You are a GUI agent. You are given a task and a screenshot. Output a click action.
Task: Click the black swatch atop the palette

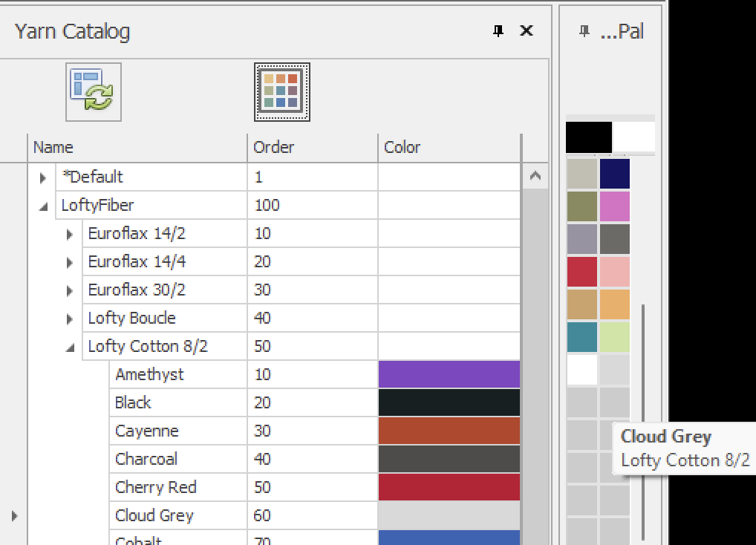pyautogui.click(x=588, y=137)
